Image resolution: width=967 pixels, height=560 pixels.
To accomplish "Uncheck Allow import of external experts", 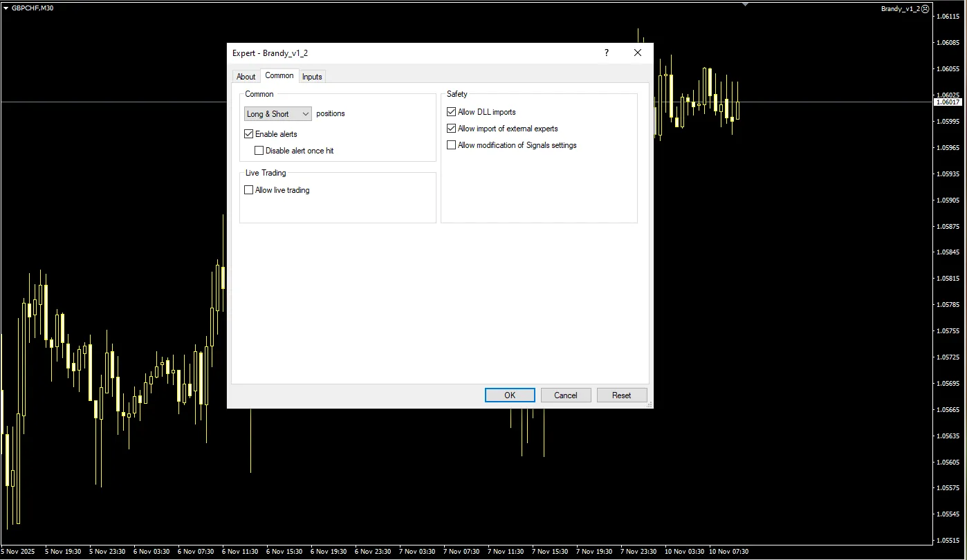I will [x=452, y=129].
